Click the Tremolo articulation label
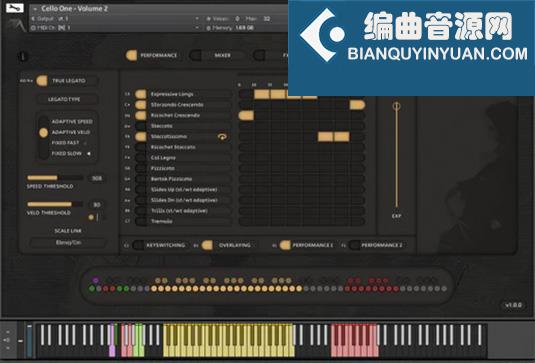Image resolution: width=535 pixels, height=363 pixels. click(161, 221)
